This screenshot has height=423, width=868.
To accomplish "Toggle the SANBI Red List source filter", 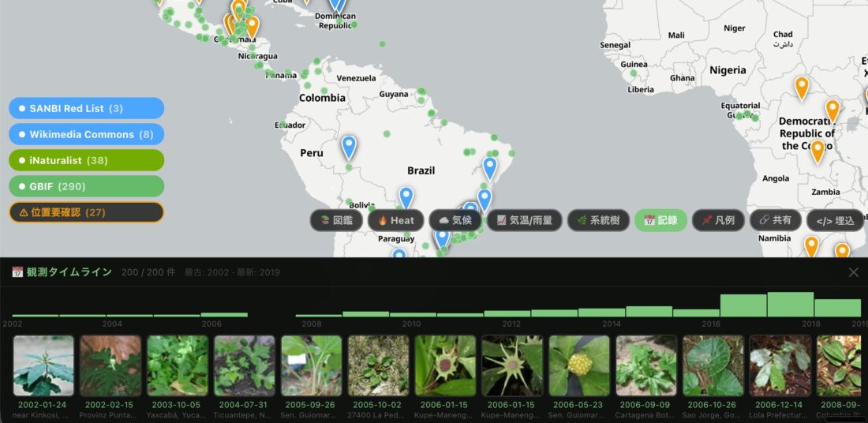I will tap(86, 108).
